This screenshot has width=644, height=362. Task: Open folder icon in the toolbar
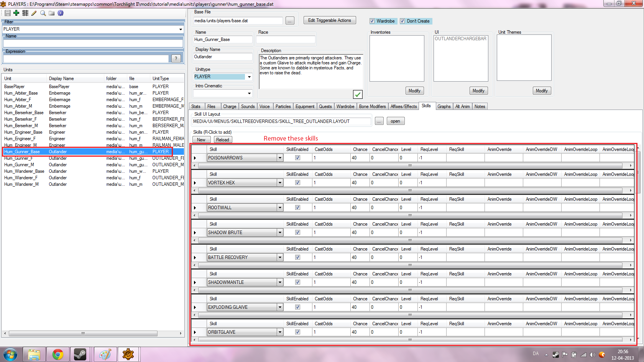[x=51, y=13]
